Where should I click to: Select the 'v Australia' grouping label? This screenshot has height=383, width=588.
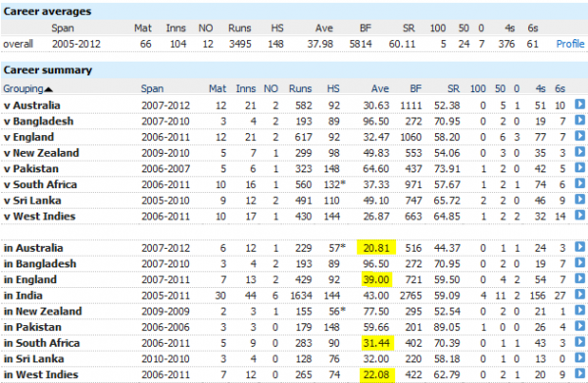coord(32,106)
